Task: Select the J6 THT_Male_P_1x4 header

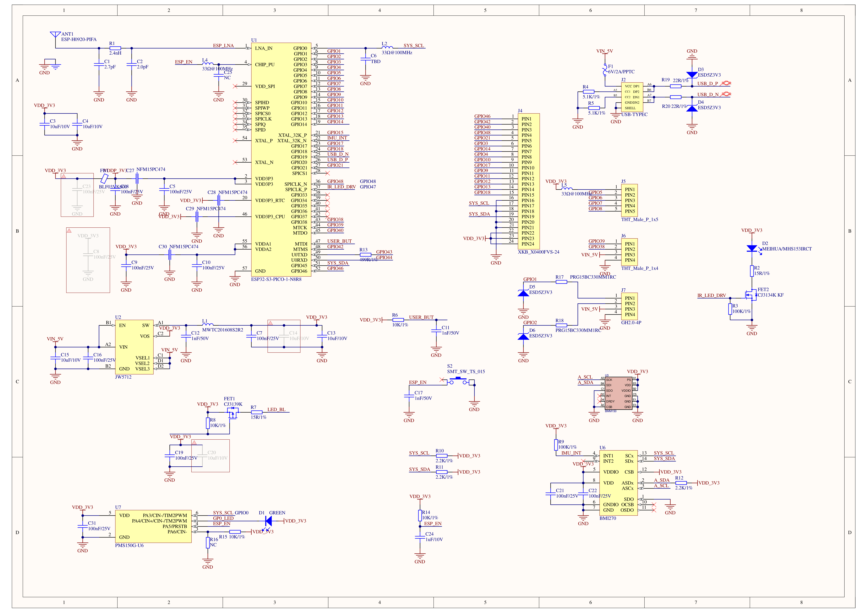Action: pyautogui.click(x=629, y=252)
